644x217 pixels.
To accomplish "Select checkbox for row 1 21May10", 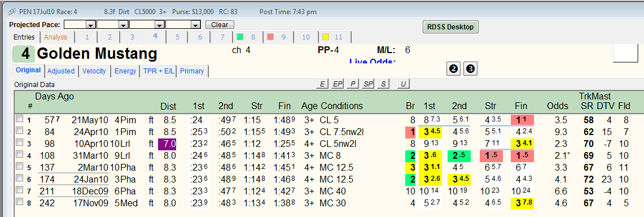I will click(19, 119).
